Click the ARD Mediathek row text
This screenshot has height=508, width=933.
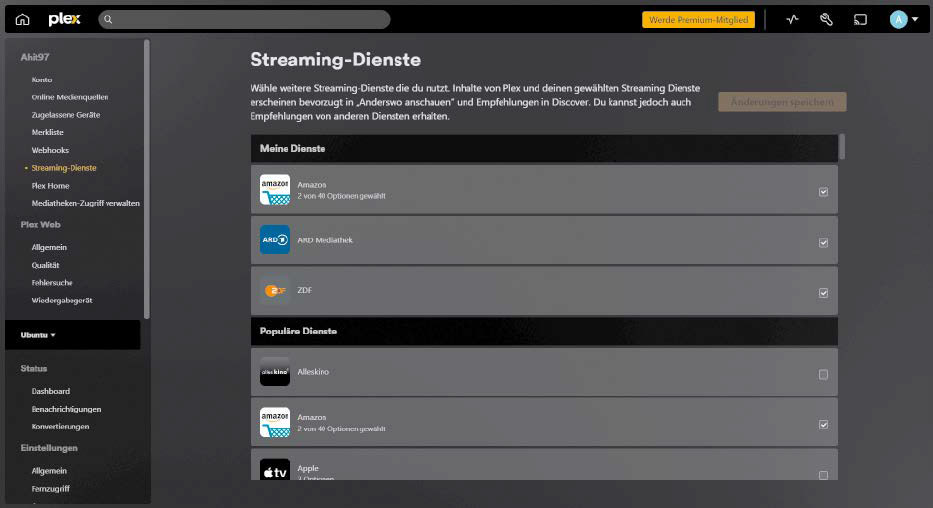[325, 240]
